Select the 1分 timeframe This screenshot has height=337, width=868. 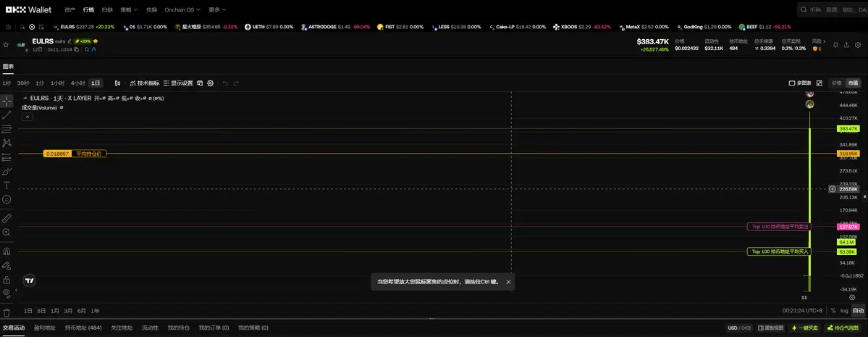tap(40, 83)
